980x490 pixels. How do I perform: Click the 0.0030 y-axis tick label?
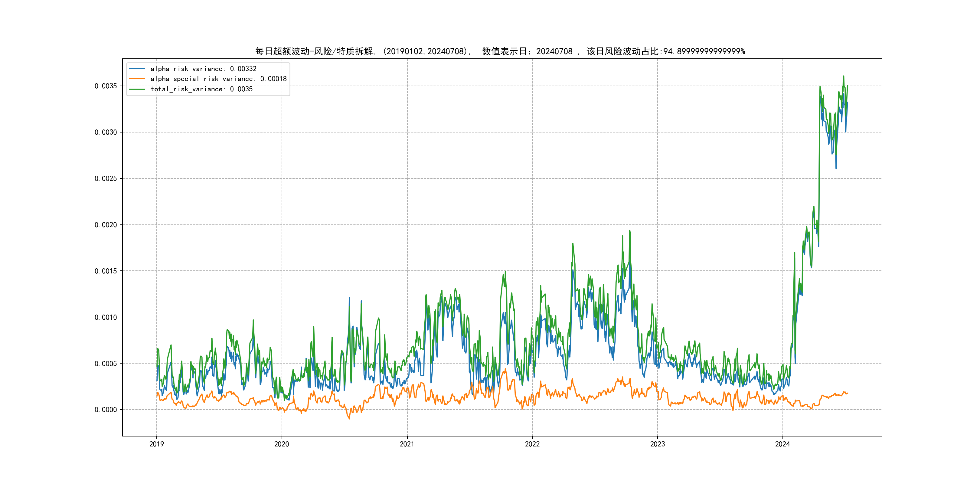(106, 132)
